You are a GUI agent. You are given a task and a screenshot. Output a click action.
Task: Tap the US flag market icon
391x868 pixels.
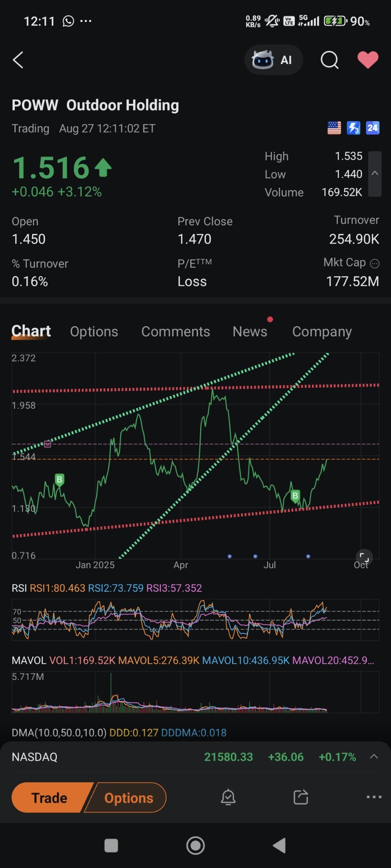click(334, 128)
